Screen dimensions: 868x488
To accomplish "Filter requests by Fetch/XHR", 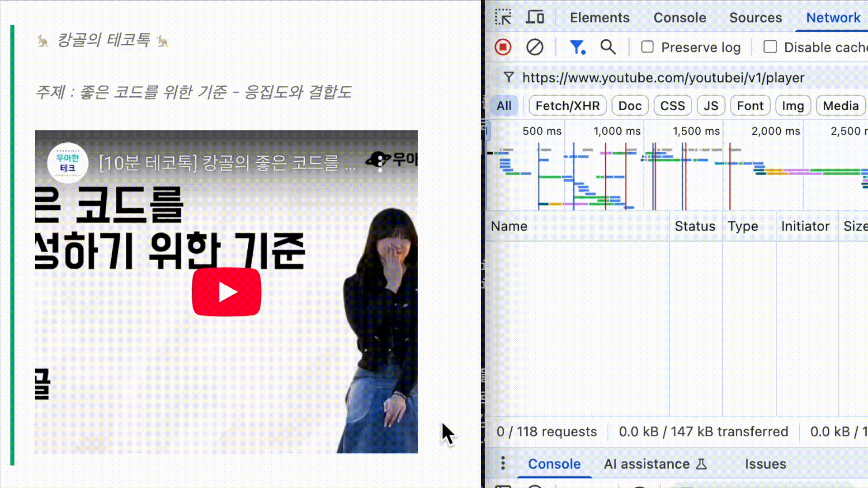I will [567, 105].
